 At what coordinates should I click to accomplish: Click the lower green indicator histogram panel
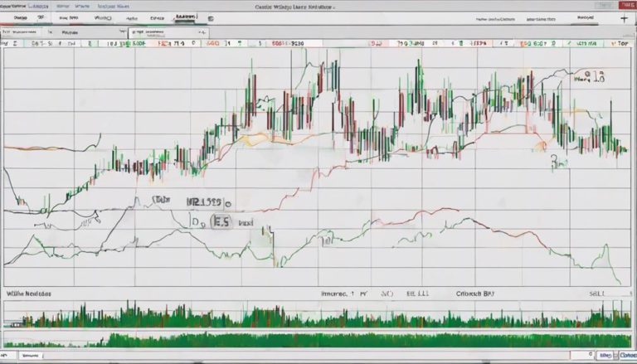318,340
